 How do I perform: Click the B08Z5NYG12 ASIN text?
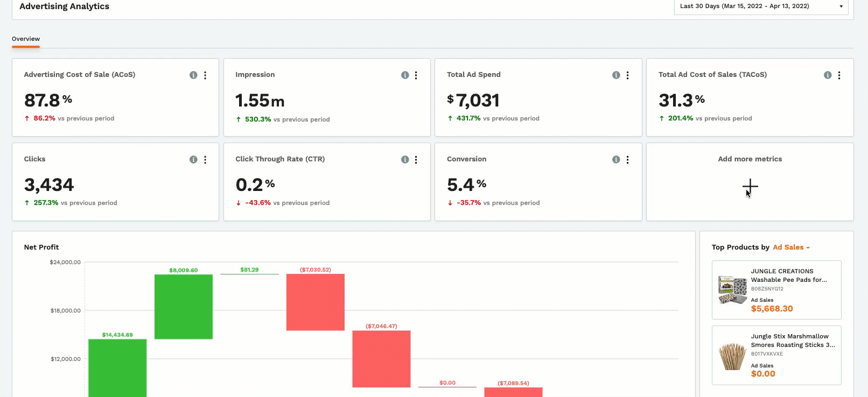pos(767,289)
